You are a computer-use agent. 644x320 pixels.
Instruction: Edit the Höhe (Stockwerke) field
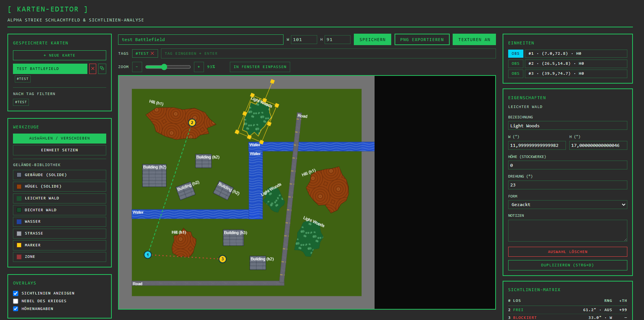coord(567,165)
